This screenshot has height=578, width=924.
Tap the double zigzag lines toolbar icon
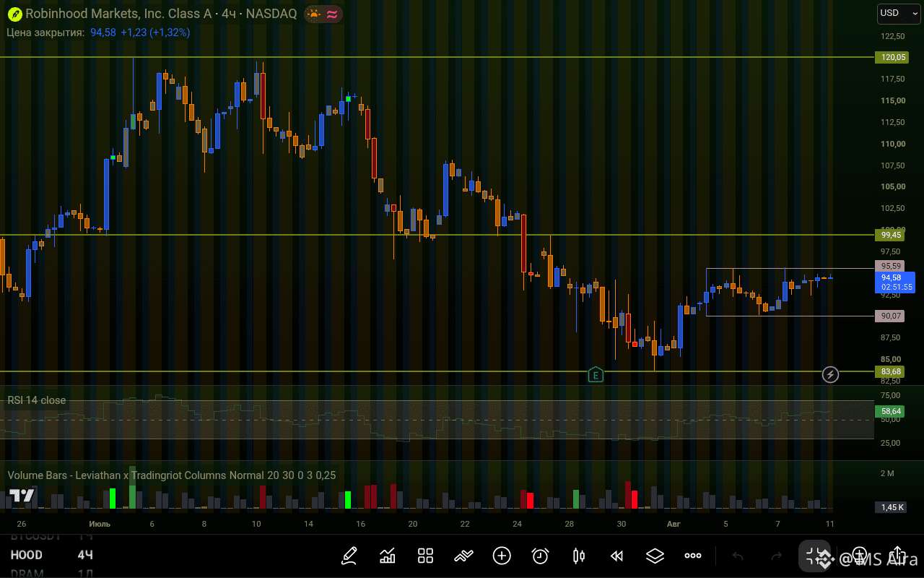click(463, 556)
